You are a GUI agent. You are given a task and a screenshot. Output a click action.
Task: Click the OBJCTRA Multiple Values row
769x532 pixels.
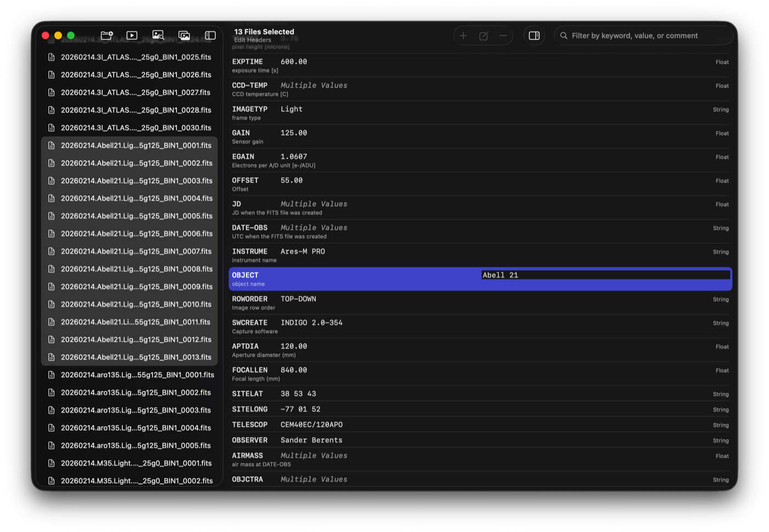(x=481, y=479)
